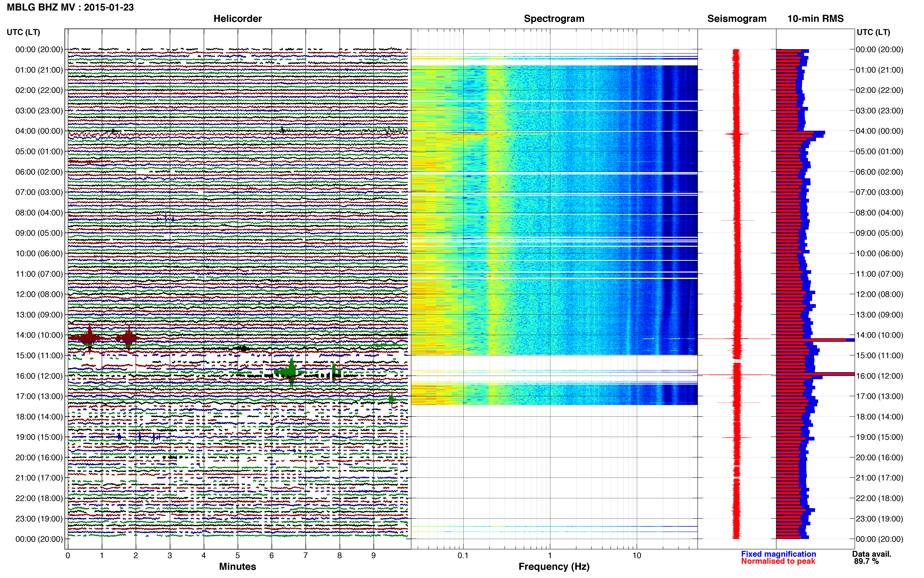This screenshot has width=924, height=578.
Task: Click the longest RMS bar just after 14:00
Action: 815,340
